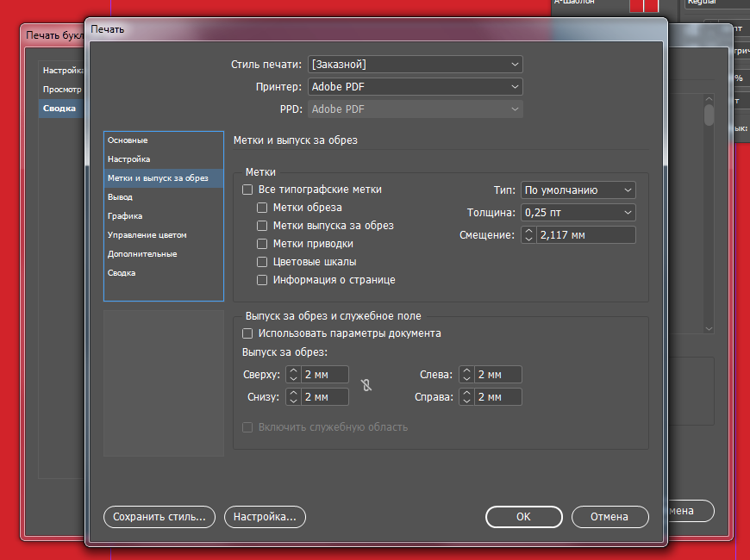Screen dimensions: 750x560
Task: Click the Сверху bleed value field
Action: [x=325, y=375]
